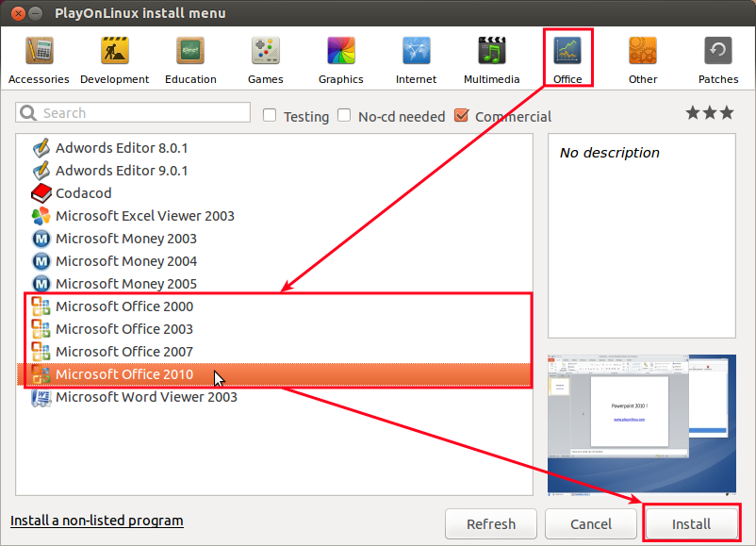756x546 pixels.
Task: Select the Office category icon
Action: tap(567, 52)
